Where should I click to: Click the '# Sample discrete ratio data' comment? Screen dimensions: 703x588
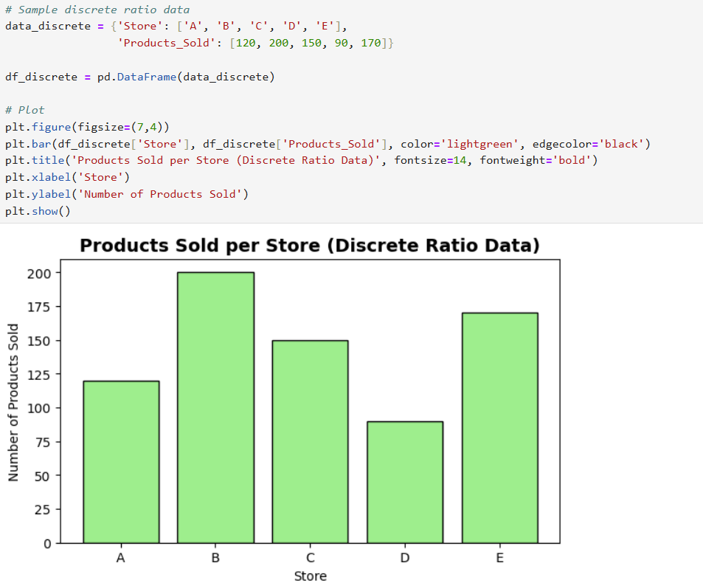click(97, 10)
